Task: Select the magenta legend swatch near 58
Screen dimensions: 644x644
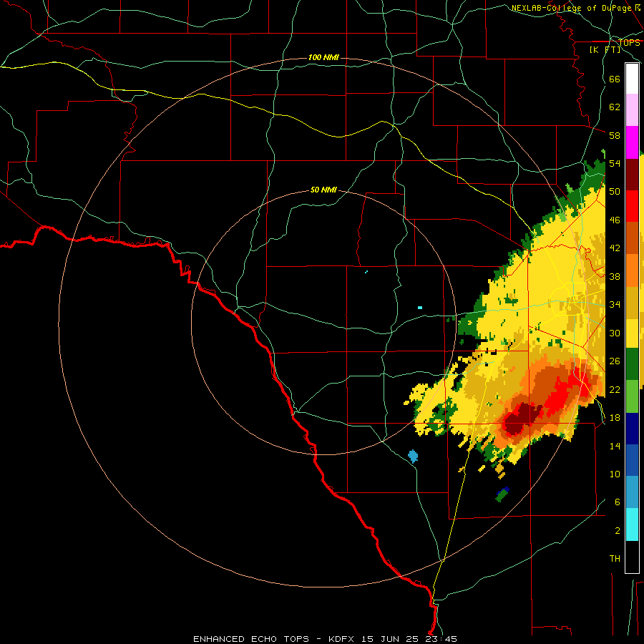Action: [x=632, y=142]
